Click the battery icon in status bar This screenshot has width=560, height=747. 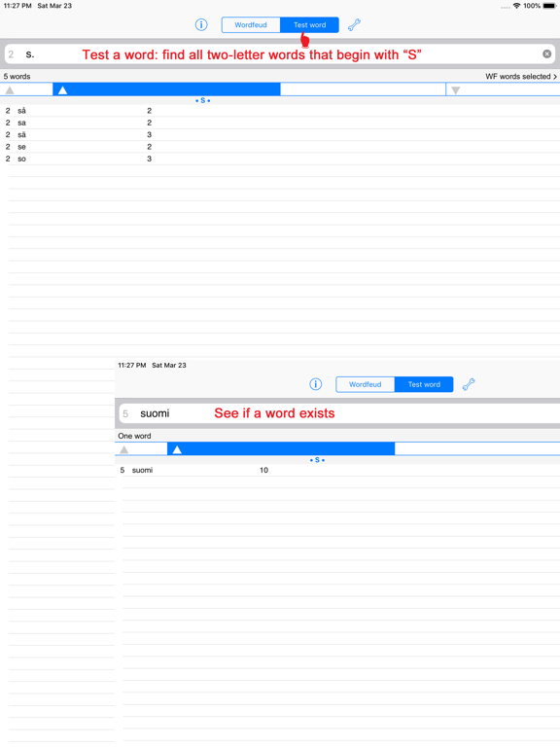pyautogui.click(x=549, y=6)
